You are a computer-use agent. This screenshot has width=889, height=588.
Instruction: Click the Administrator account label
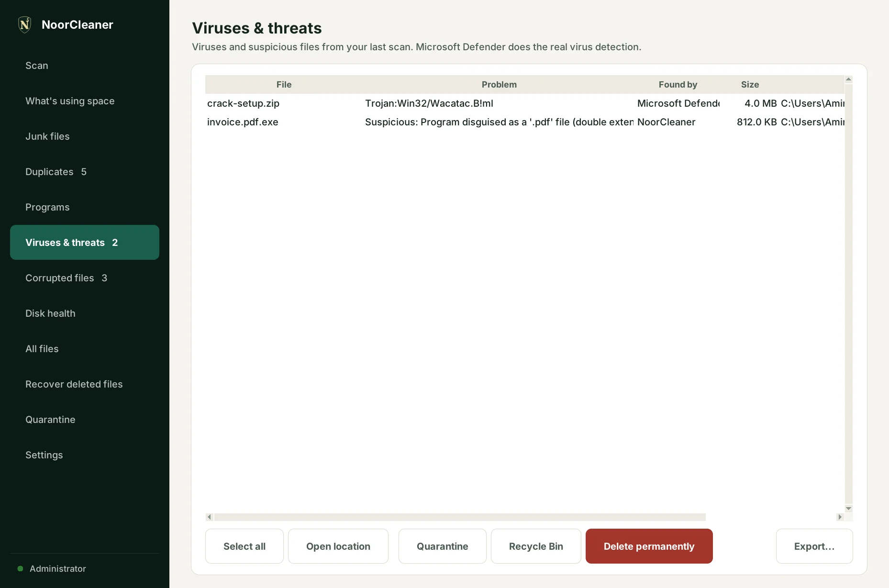click(x=58, y=568)
